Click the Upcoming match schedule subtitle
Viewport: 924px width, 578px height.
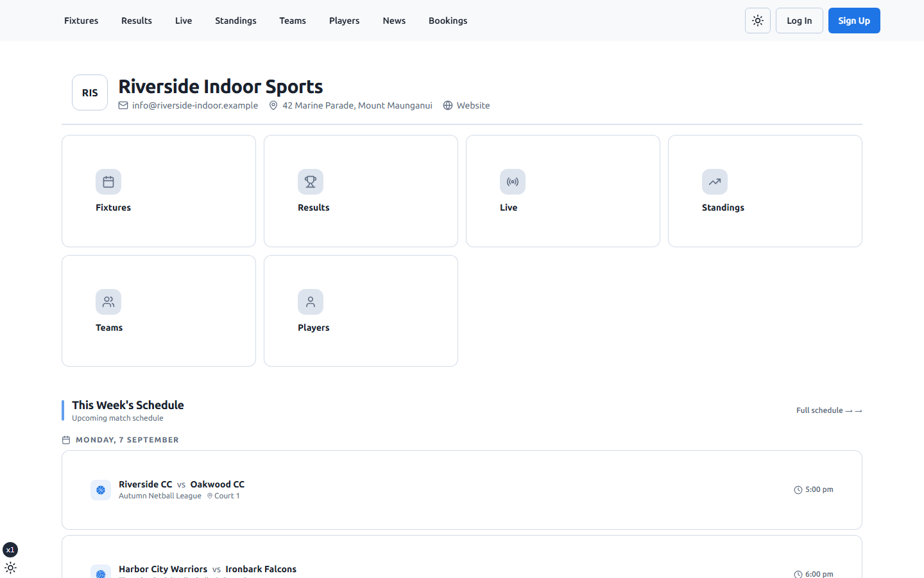117,418
